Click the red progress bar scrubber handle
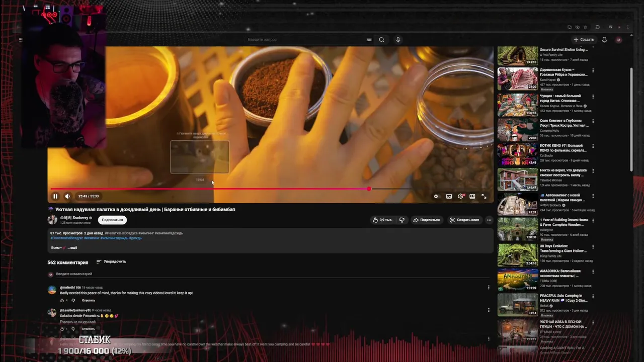Image resolution: width=644 pixels, height=362 pixels. [x=369, y=189]
